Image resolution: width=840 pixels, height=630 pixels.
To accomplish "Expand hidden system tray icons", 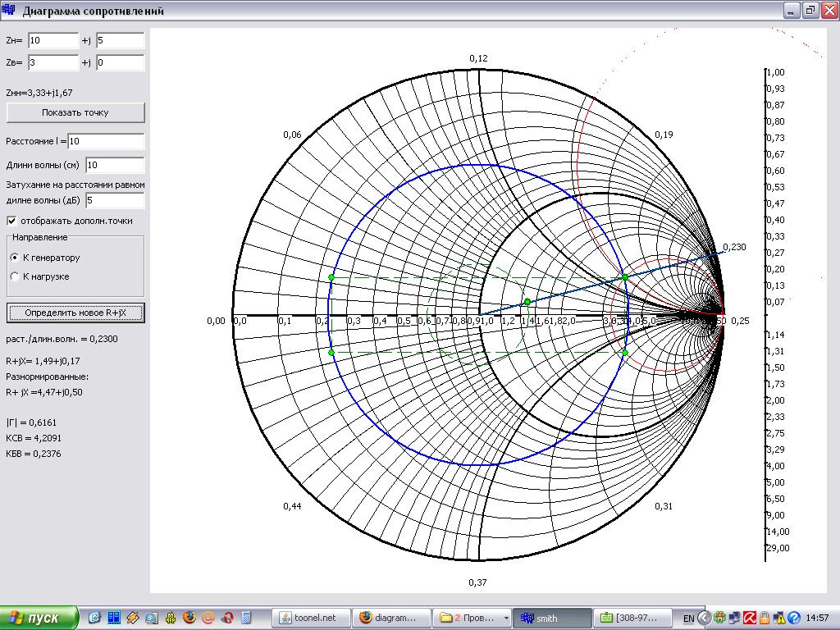I will tap(705, 618).
